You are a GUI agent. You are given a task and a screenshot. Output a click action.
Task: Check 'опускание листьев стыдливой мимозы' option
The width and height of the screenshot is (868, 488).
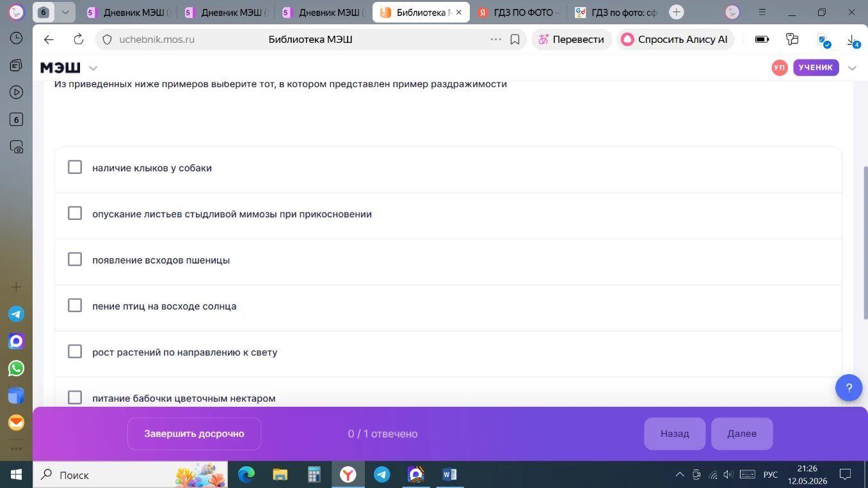pyautogui.click(x=75, y=214)
